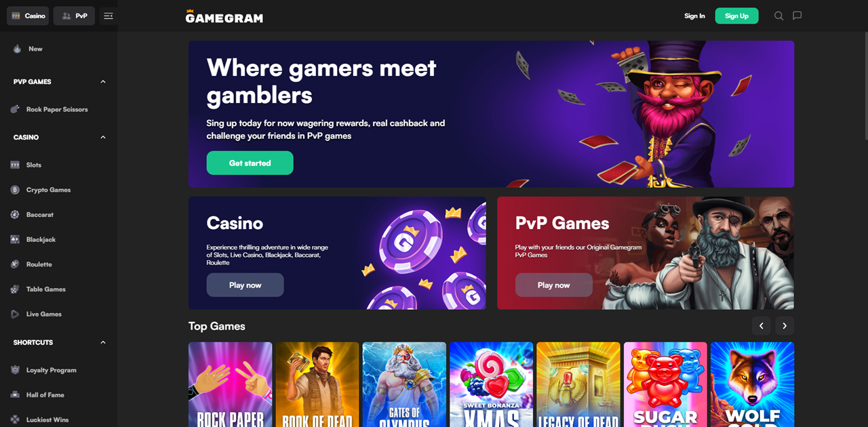Collapse the CASINO section
Viewport: 868px width, 427px height.
(103, 137)
